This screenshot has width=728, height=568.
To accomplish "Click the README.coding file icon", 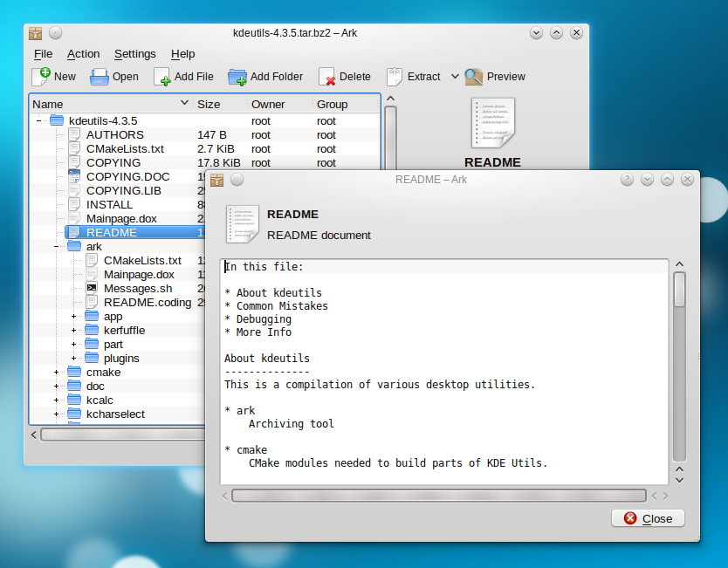I will coord(92,302).
